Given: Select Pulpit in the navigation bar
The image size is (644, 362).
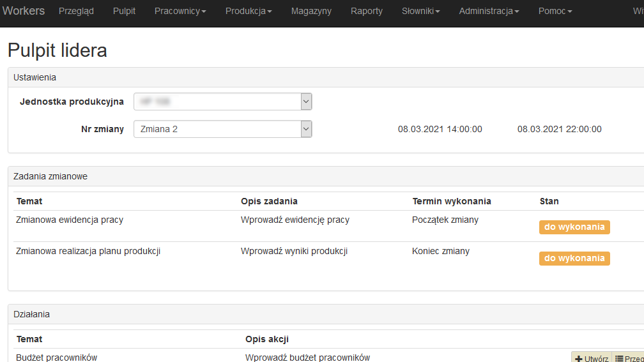Looking at the screenshot, I should pos(124,11).
